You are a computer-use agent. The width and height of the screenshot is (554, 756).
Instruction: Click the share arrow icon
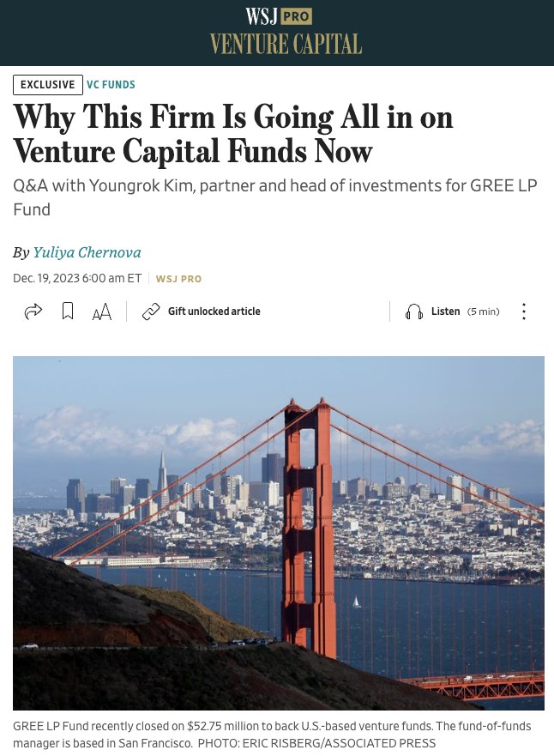(33, 311)
